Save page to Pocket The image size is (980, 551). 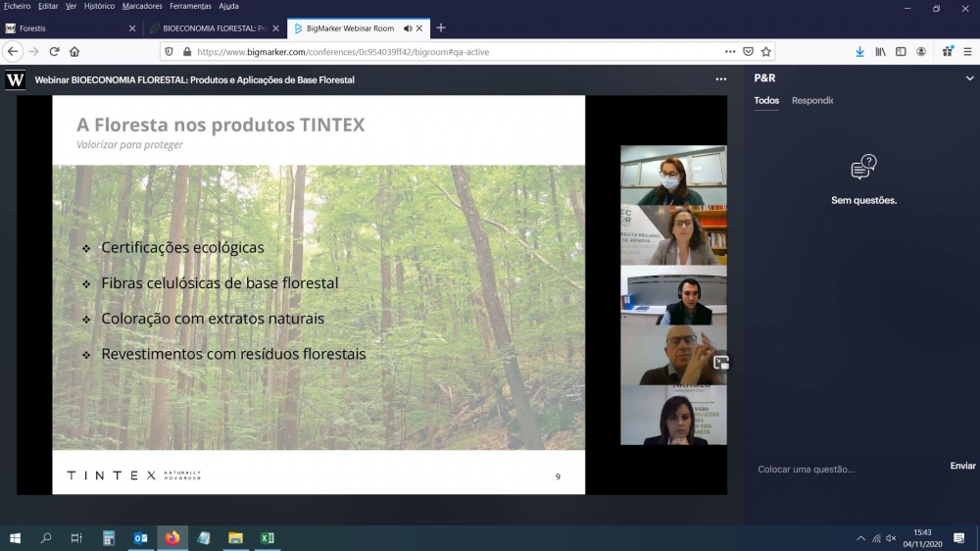coord(748,52)
